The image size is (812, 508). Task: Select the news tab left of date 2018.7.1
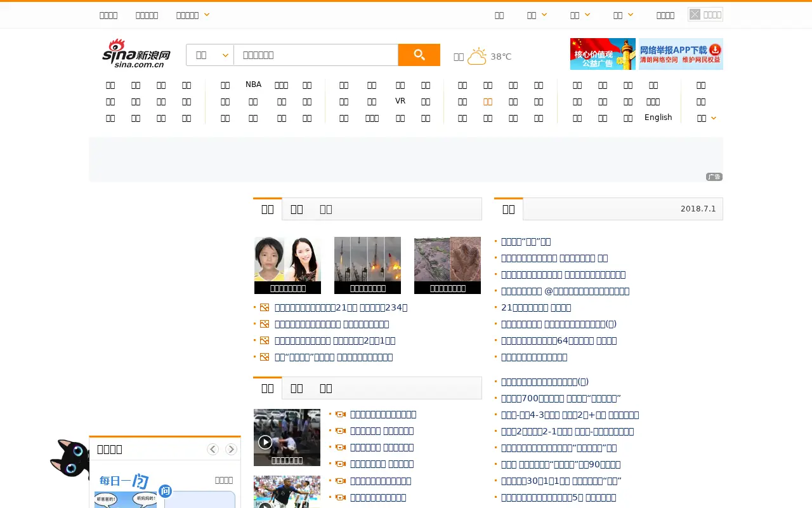pyautogui.click(x=509, y=209)
